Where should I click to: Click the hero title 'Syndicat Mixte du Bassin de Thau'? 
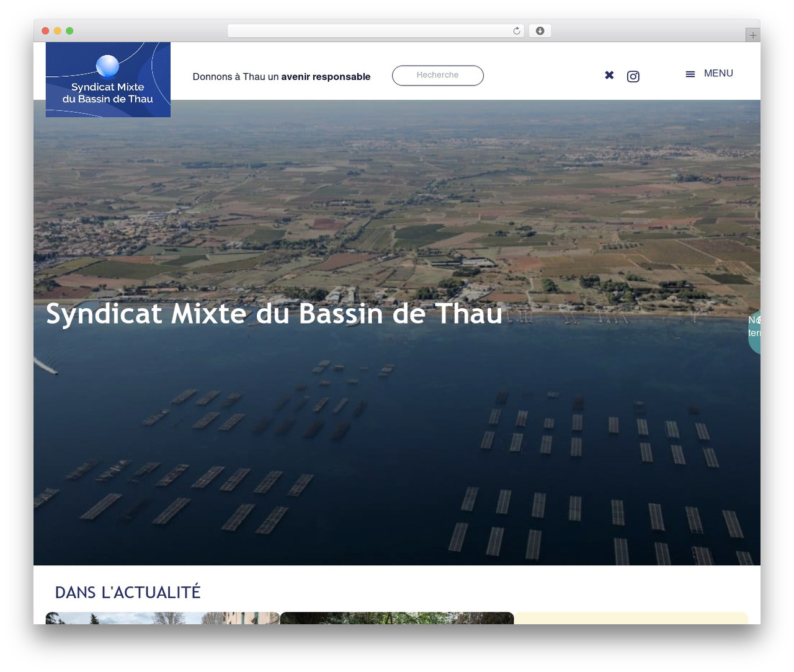[274, 314]
